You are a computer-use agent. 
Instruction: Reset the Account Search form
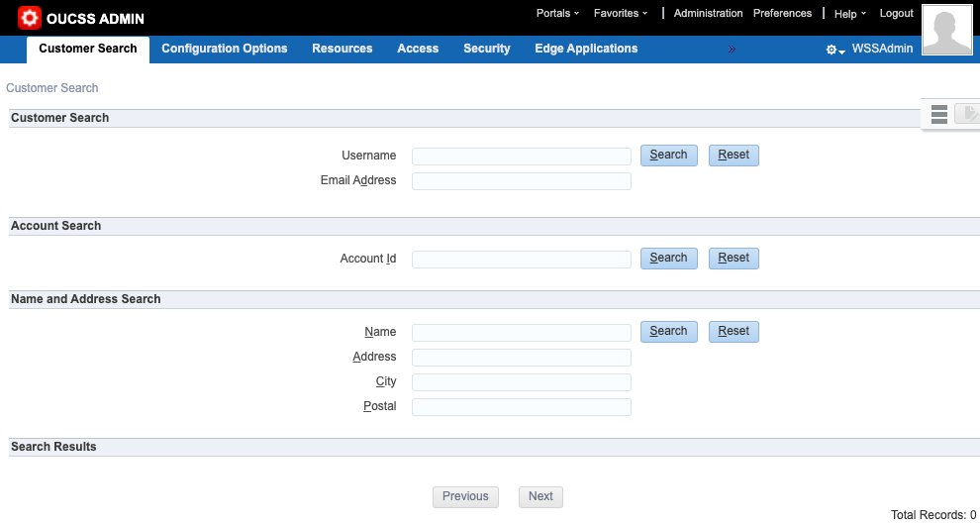point(734,259)
